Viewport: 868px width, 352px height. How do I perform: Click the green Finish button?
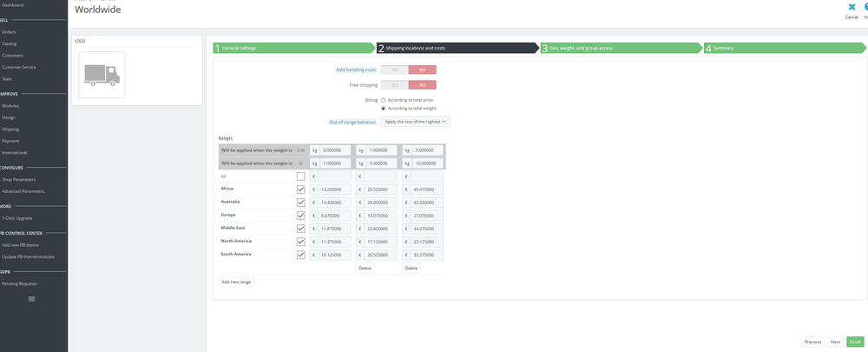point(855,342)
